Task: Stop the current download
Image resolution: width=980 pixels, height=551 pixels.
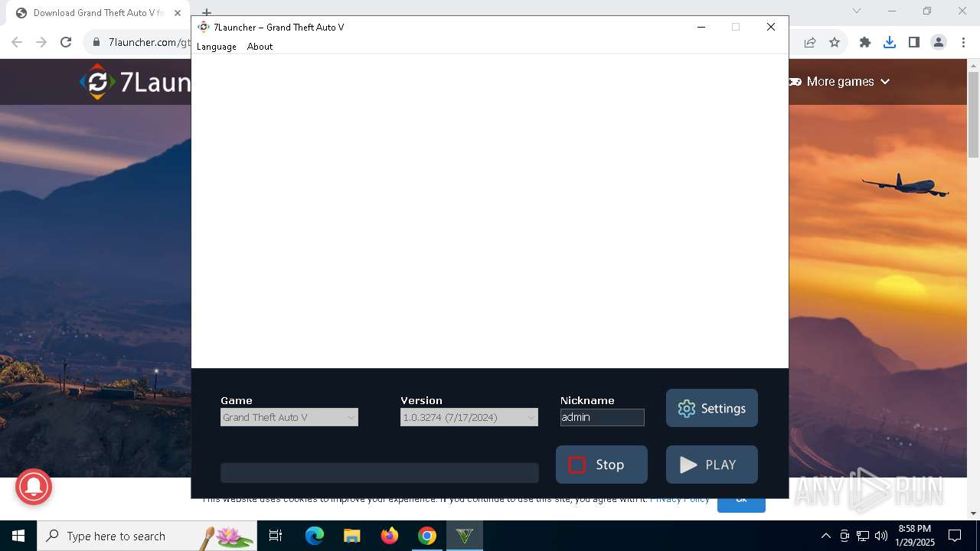Action: coord(602,465)
